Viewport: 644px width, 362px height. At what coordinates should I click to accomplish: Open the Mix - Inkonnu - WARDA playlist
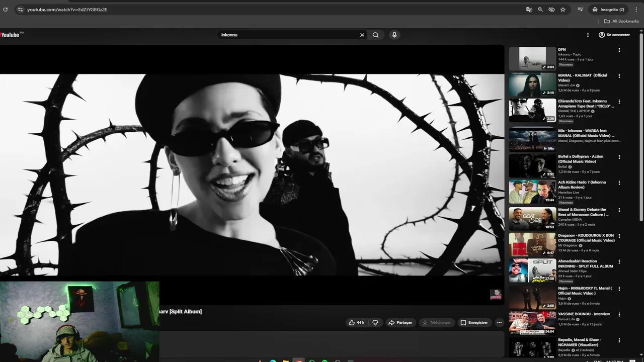(586, 133)
